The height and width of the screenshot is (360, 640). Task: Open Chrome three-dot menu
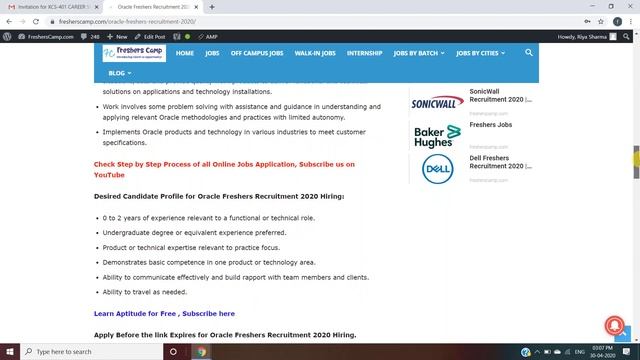[631, 22]
